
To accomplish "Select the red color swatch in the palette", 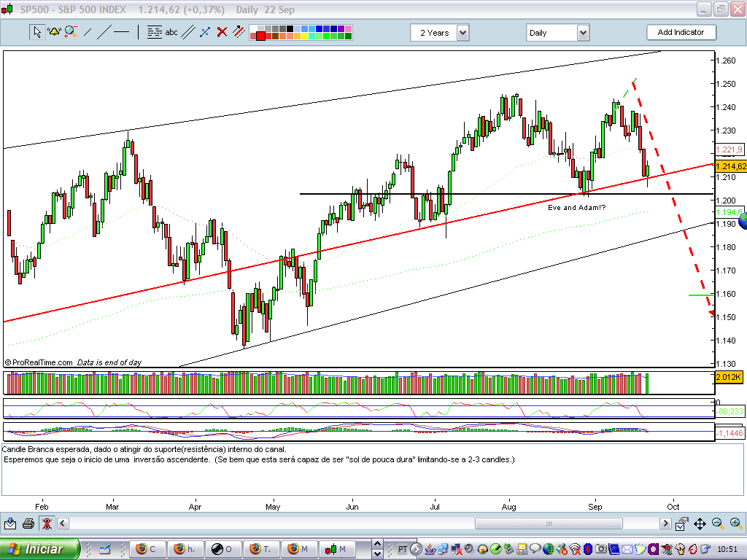I will click(x=262, y=36).
